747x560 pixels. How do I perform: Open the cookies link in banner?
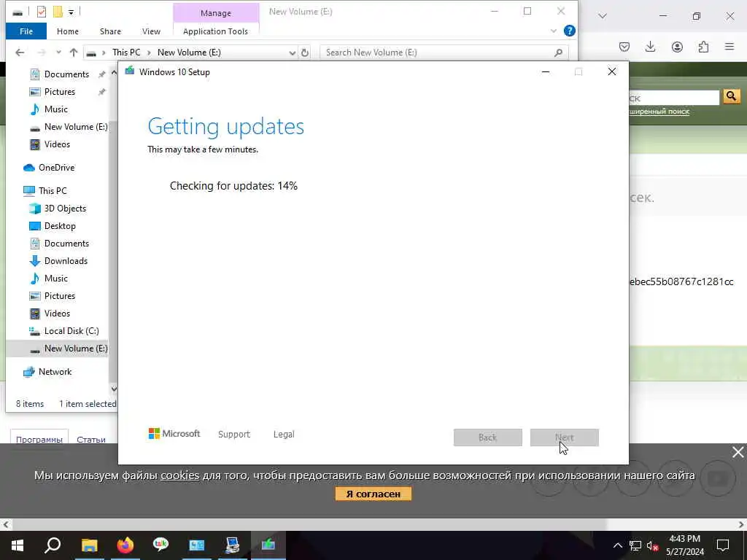(x=179, y=475)
